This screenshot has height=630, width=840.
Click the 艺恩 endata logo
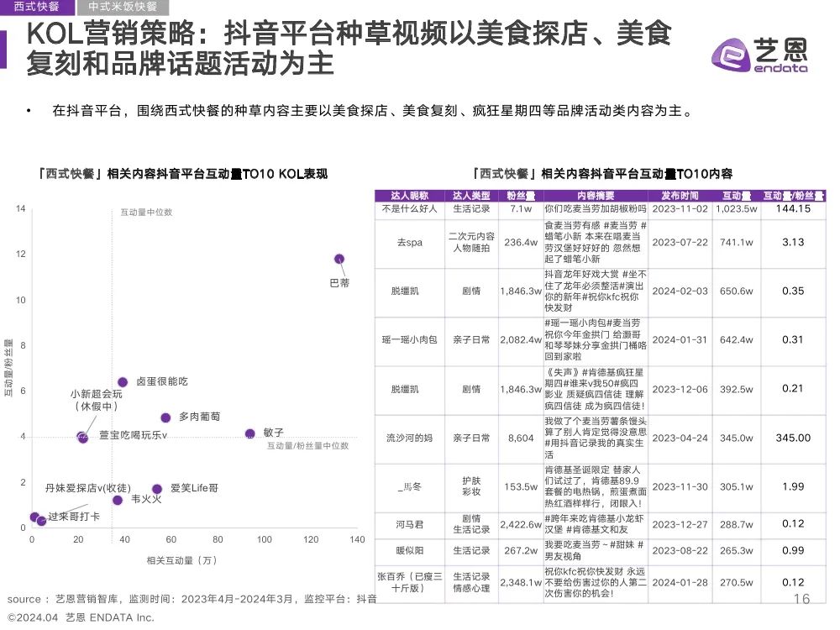coord(759,55)
